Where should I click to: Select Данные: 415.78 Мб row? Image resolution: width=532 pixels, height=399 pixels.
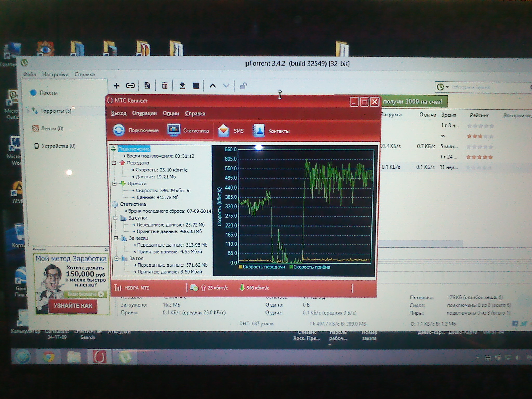pyautogui.click(x=157, y=197)
